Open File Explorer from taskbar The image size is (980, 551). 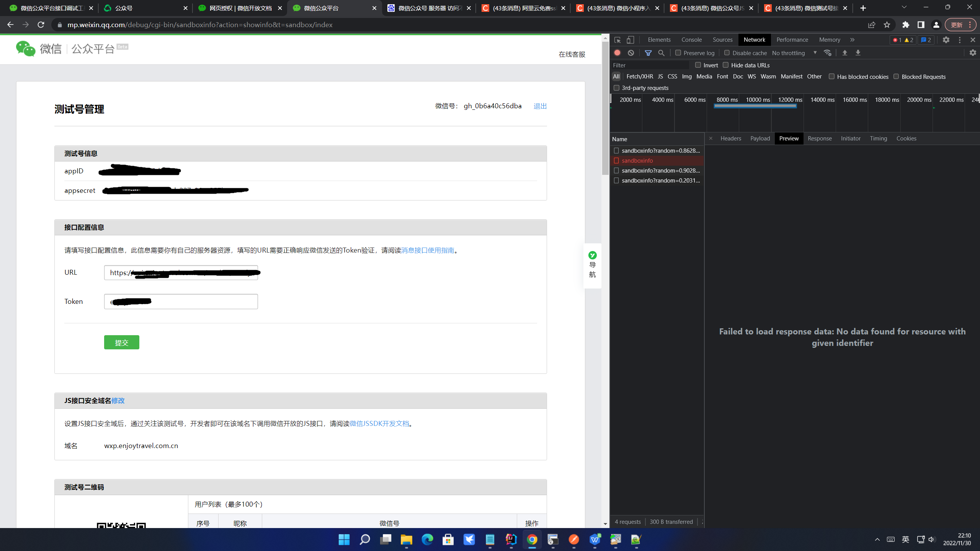point(407,540)
